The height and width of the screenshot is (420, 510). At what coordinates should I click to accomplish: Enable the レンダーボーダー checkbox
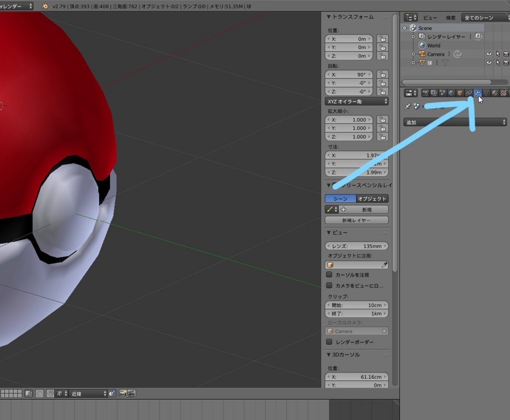329,342
